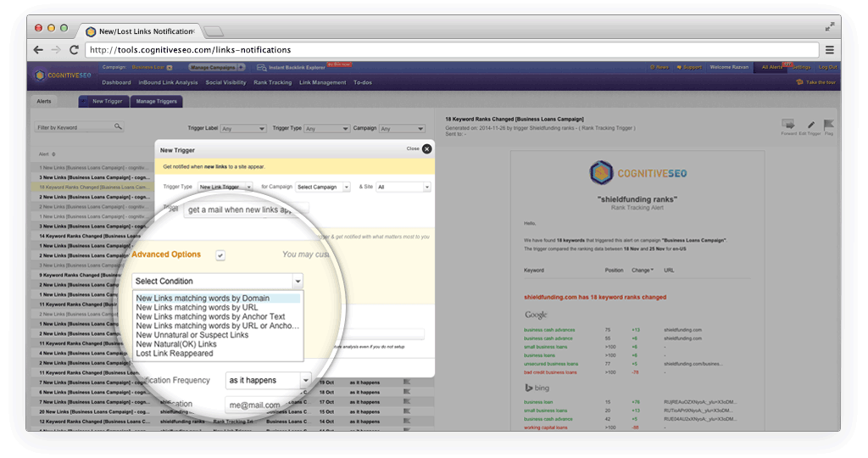Go back with the browser back arrow
Viewport: 868px width, 458px height.
[x=38, y=50]
